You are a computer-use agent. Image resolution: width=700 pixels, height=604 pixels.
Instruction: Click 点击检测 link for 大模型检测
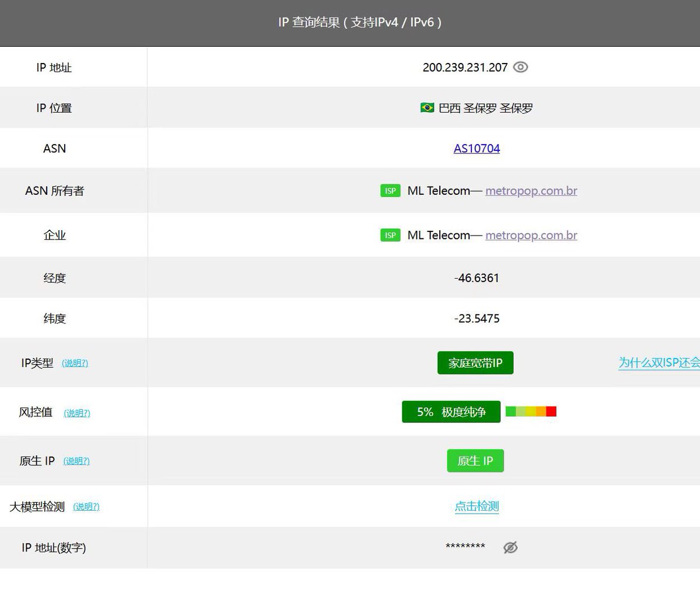477,507
